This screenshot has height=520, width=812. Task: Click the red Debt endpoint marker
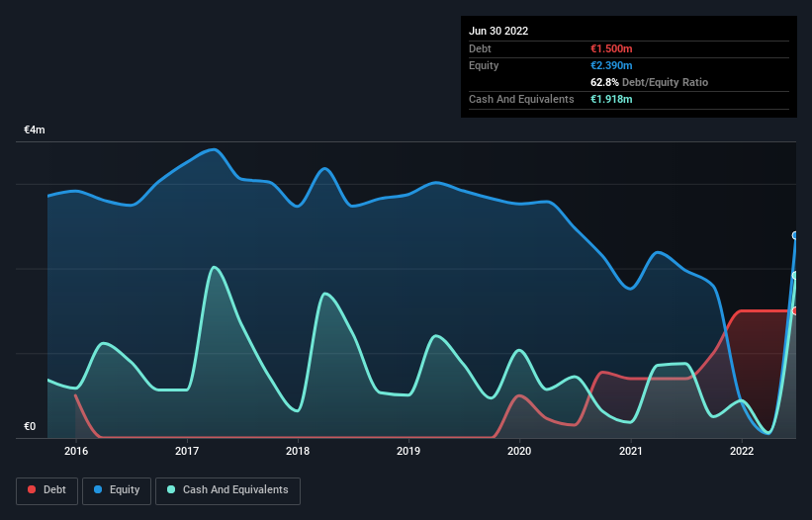tap(795, 311)
